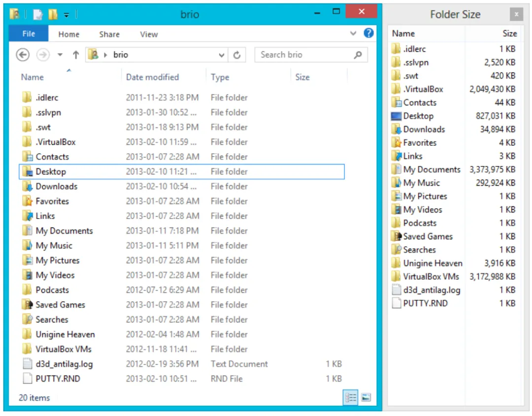Open the recent locations dropdown arrow
The width and height of the screenshot is (532, 416).
(60, 55)
